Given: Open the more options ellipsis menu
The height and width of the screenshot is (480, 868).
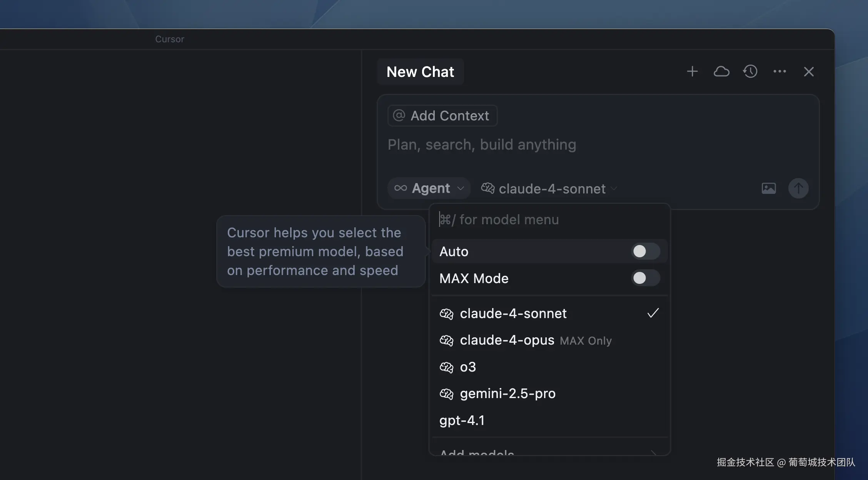Looking at the screenshot, I should click(x=780, y=71).
